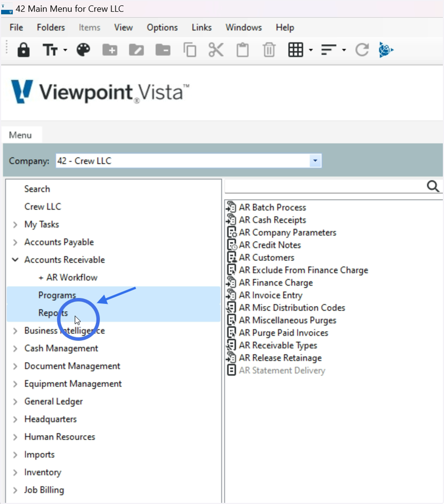The height and width of the screenshot is (504, 444).
Task: Click the sort lines icon
Action: 329,50
